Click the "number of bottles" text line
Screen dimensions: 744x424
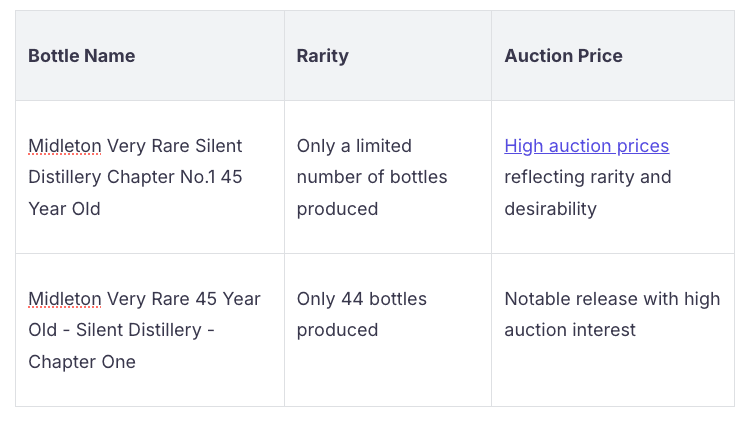coord(371,177)
